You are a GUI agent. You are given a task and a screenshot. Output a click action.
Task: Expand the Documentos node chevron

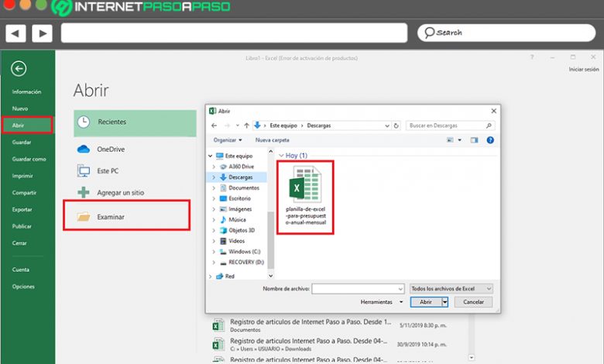214,188
